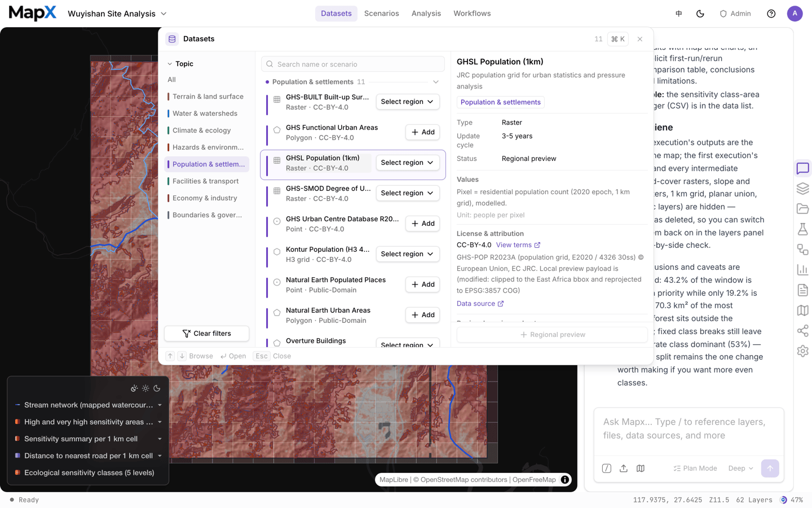
Task: Send the chat message with arrow button
Action: click(770, 468)
